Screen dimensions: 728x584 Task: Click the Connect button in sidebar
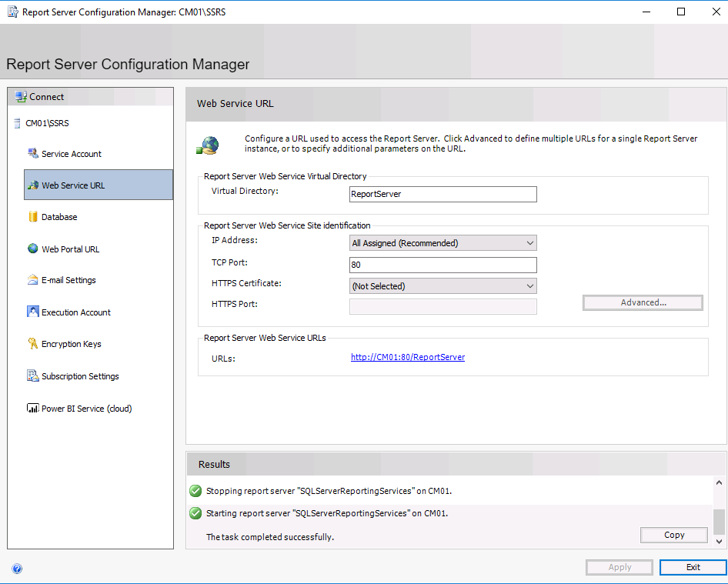pos(91,96)
